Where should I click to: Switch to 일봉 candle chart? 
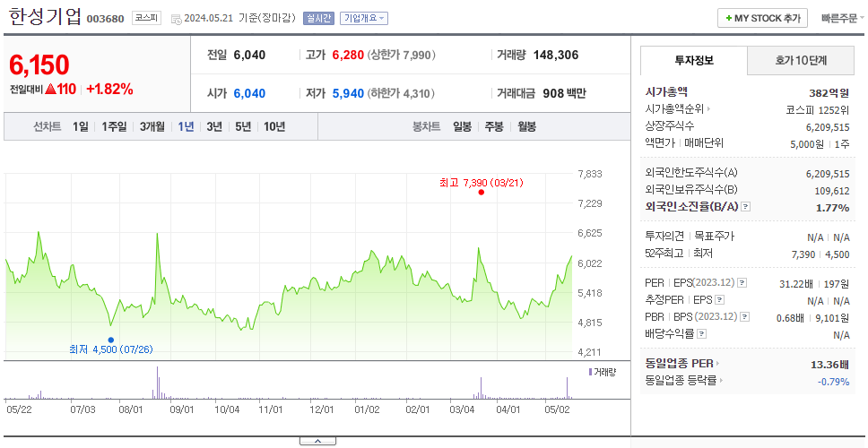click(462, 126)
